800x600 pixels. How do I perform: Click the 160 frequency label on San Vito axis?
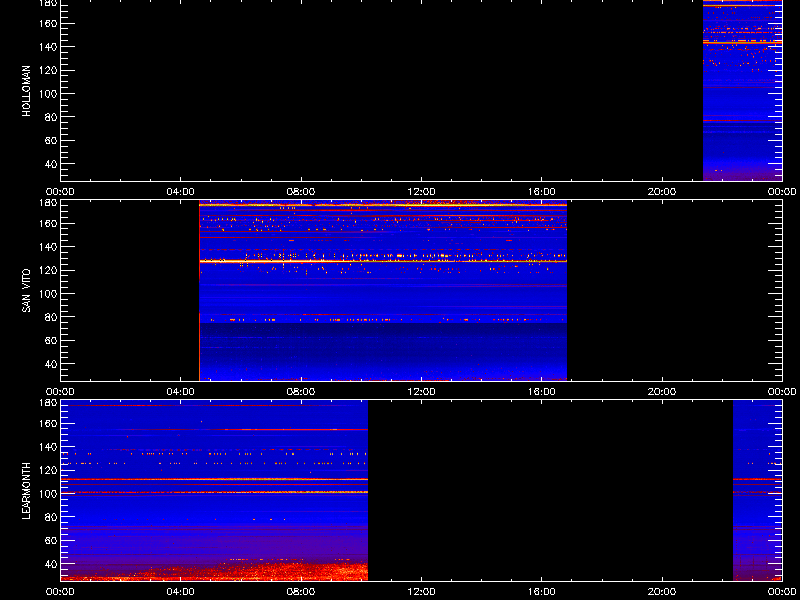pos(49,223)
